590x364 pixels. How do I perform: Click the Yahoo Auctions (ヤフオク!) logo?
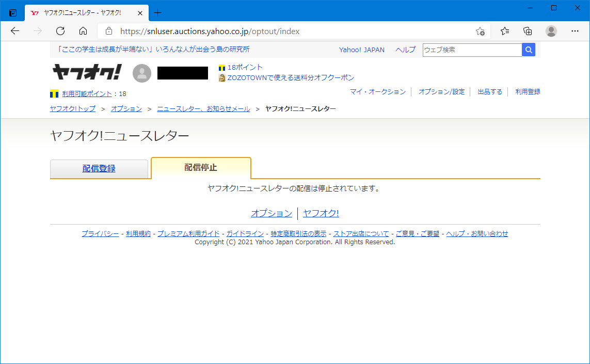click(86, 73)
